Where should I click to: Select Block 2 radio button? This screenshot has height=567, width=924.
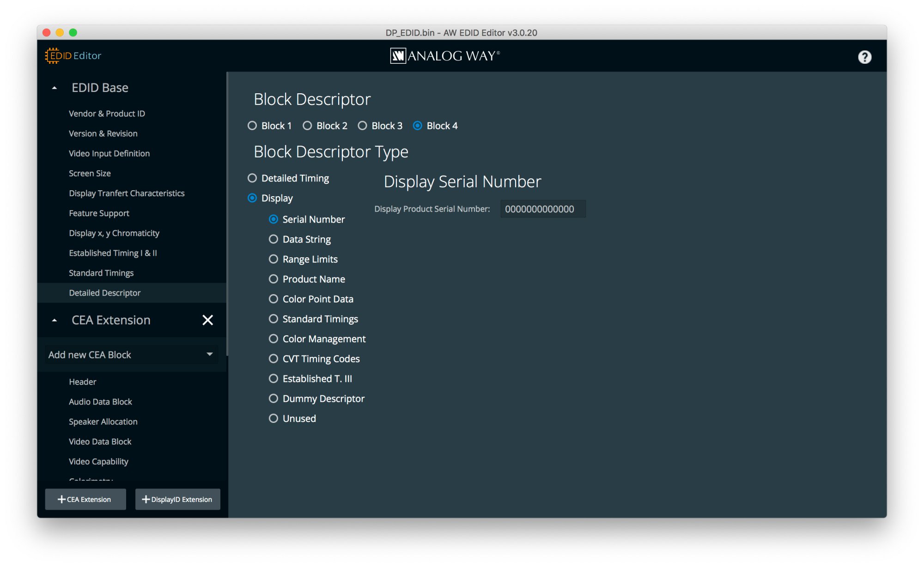[307, 126]
